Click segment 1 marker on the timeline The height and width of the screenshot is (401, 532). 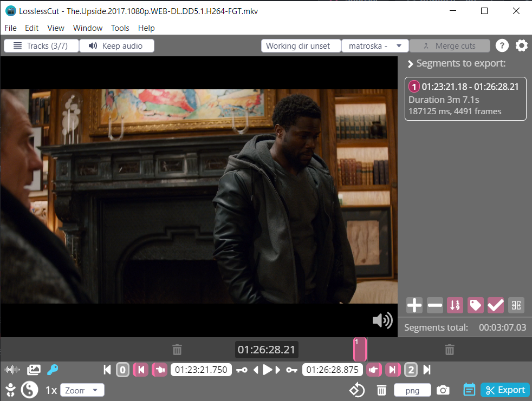pyautogui.click(x=360, y=350)
